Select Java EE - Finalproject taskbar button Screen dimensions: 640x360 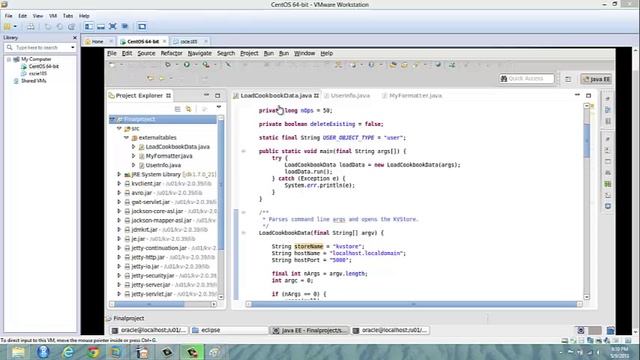[x=310, y=330]
